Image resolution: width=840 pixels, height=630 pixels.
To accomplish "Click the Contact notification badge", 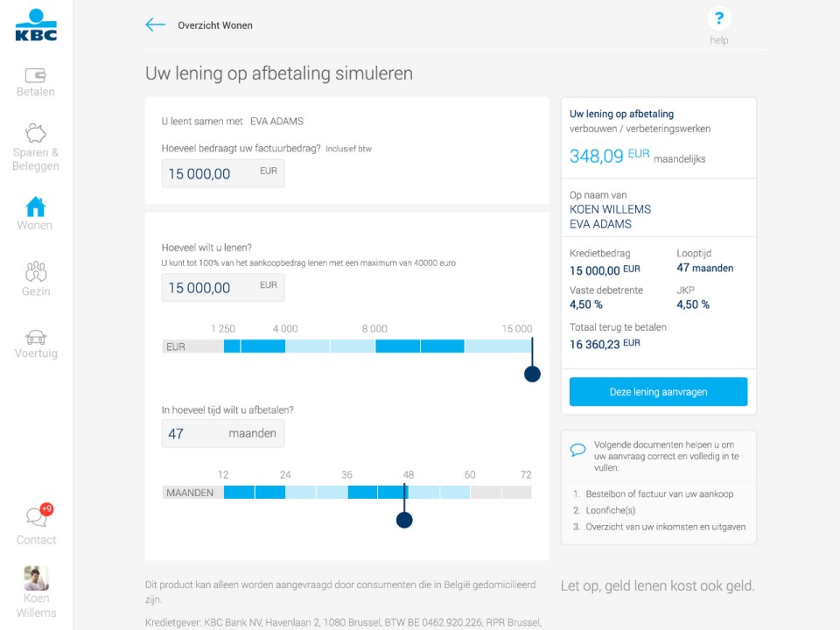I will click(x=48, y=507).
